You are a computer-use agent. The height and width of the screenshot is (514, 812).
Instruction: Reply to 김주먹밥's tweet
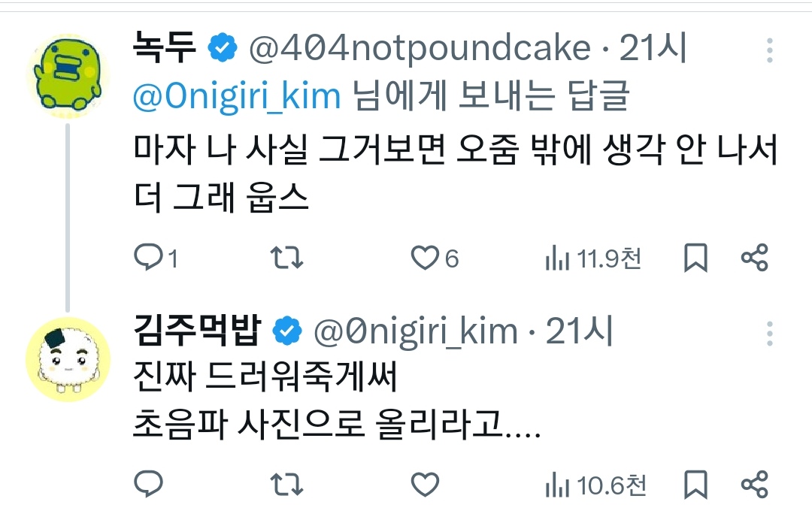[x=148, y=484]
